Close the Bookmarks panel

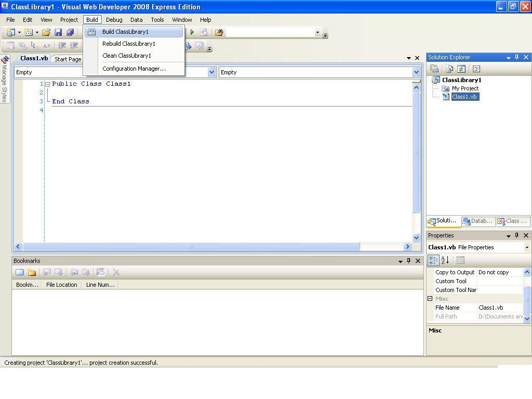click(418, 261)
